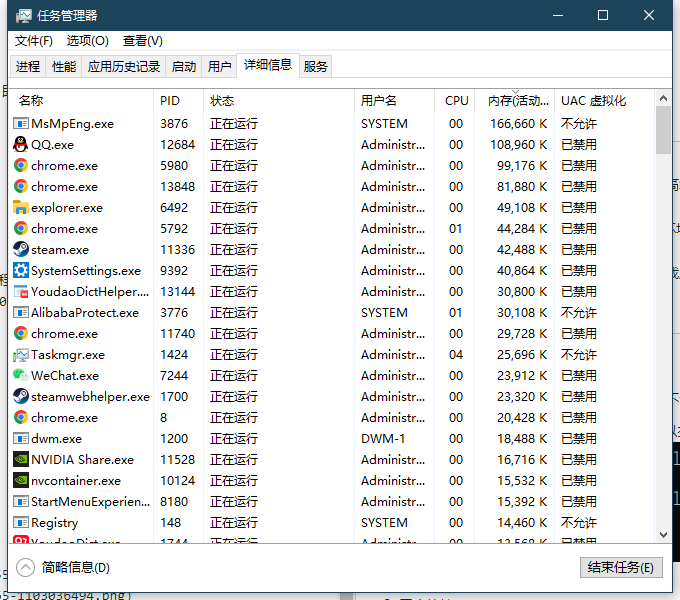Click the steam.exe icon
Viewport: 680px width, 600px height.
coord(20,249)
